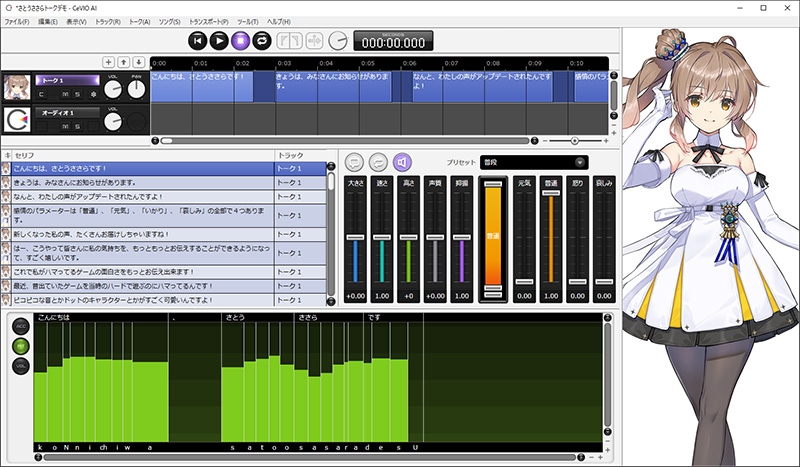The height and width of the screenshot is (467, 800).
Task: Click the C button on トーク 1 track
Action: [x=41, y=94]
